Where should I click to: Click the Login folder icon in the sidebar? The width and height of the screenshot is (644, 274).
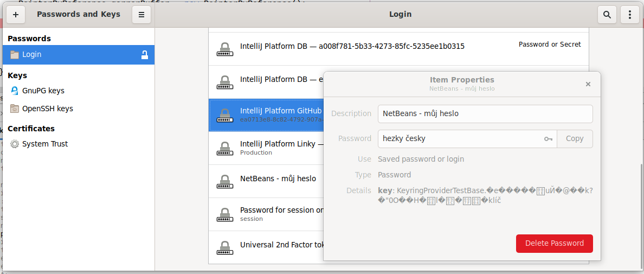coord(15,55)
